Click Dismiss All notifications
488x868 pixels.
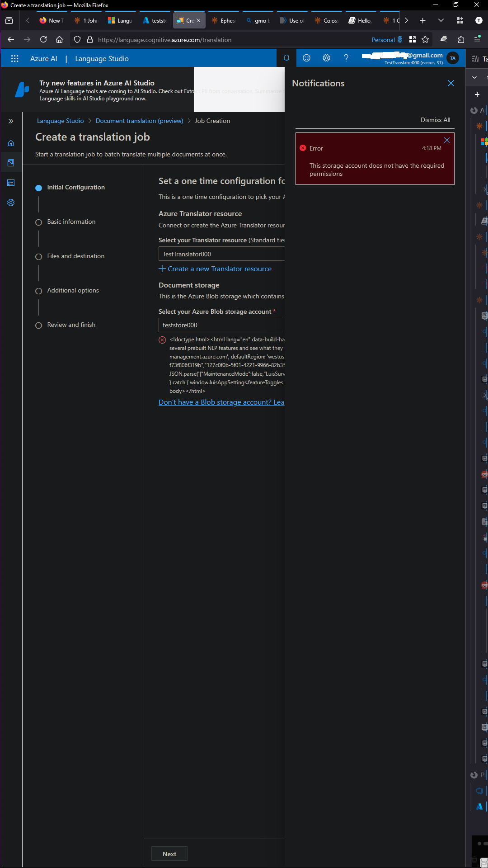click(x=435, y=120)
